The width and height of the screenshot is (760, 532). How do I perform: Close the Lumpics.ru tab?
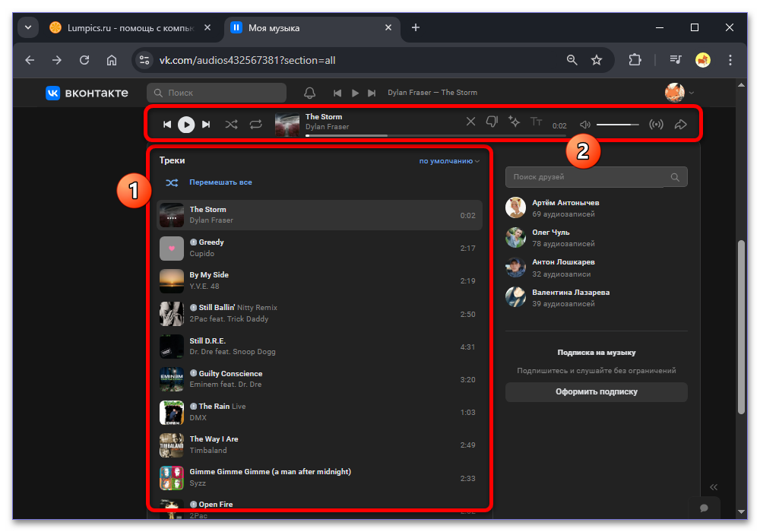pos(207,27)
